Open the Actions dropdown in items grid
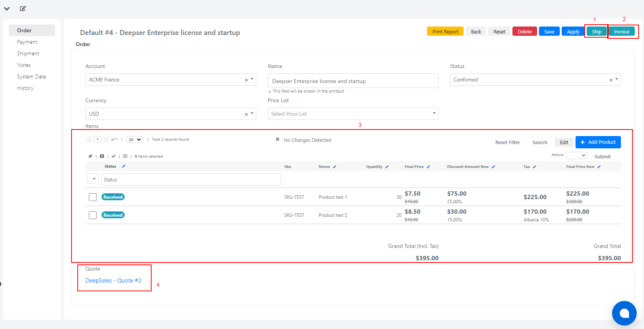644x329 pixels. tap(576, 155)
